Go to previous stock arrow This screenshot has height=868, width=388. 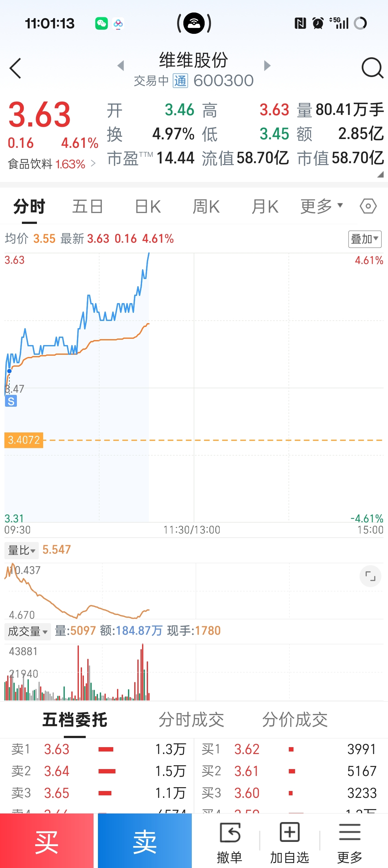120,66
